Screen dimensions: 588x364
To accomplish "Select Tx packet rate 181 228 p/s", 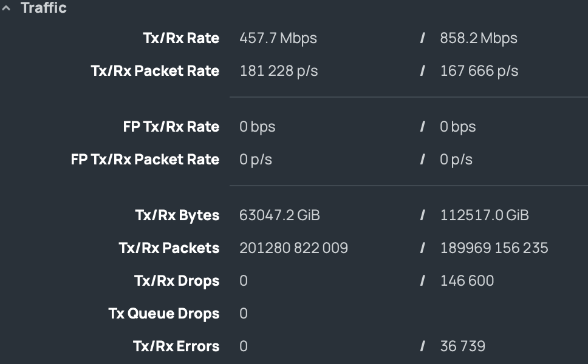I will (279, 71).
